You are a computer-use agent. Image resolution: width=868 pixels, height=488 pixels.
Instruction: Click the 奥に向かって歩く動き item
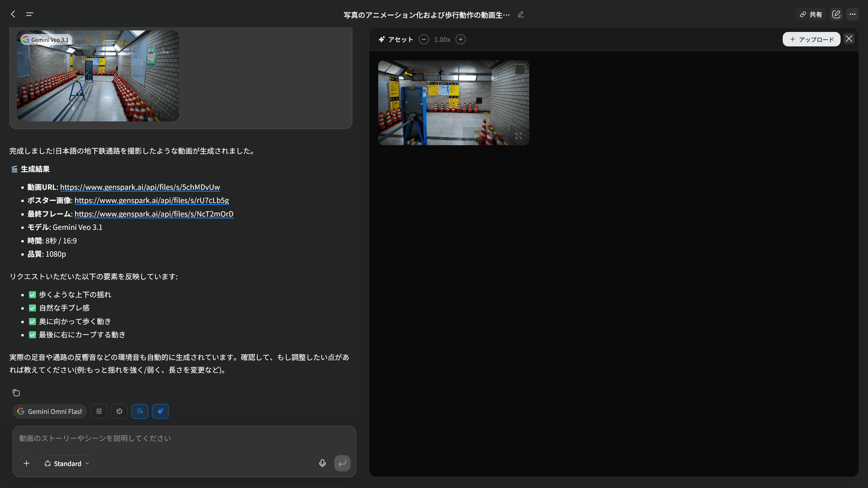[70, 322]
